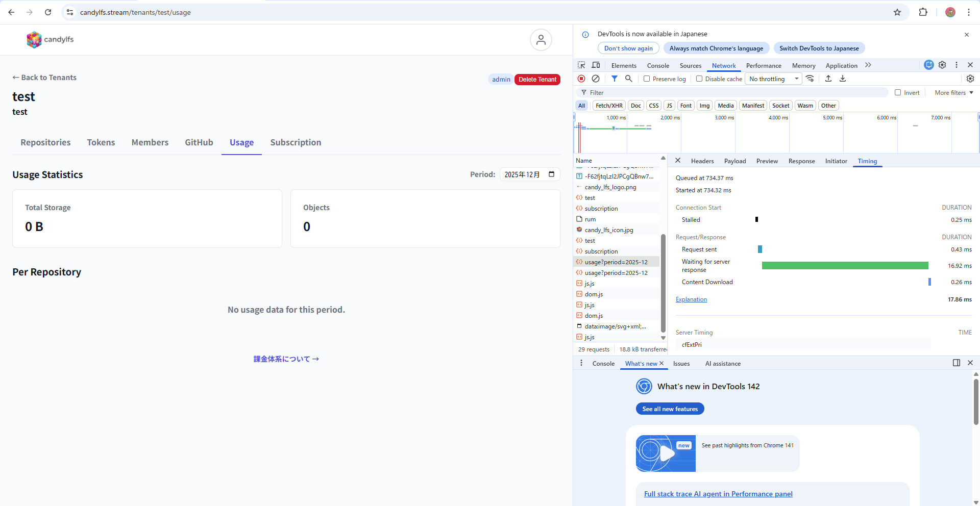Click the export HAR download icon

click(x=843, y=79)
